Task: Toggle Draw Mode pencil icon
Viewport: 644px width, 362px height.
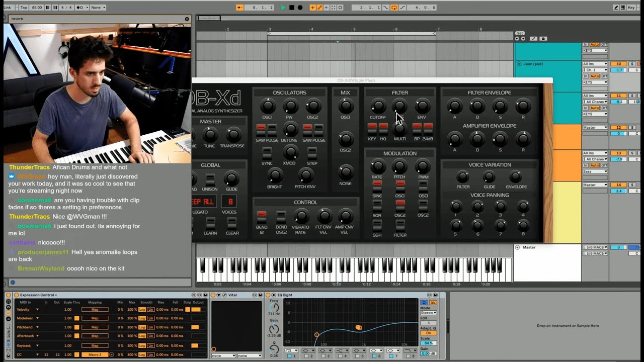Action: pyautogui.click(x=617, y=8)
